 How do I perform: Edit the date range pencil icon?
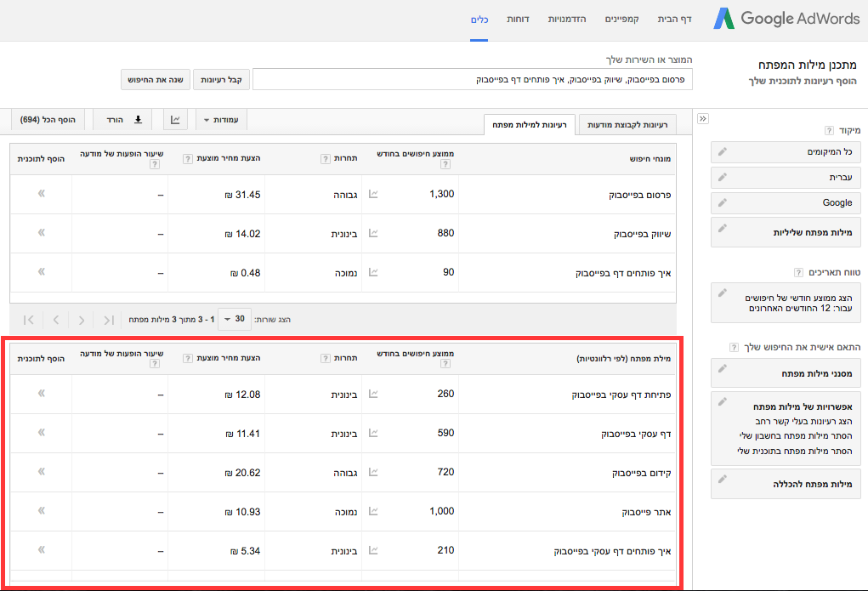click(723, 293)
